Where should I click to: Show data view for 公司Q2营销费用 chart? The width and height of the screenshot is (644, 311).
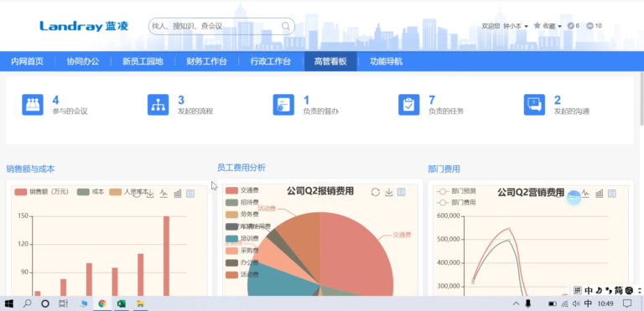[612, 193]
